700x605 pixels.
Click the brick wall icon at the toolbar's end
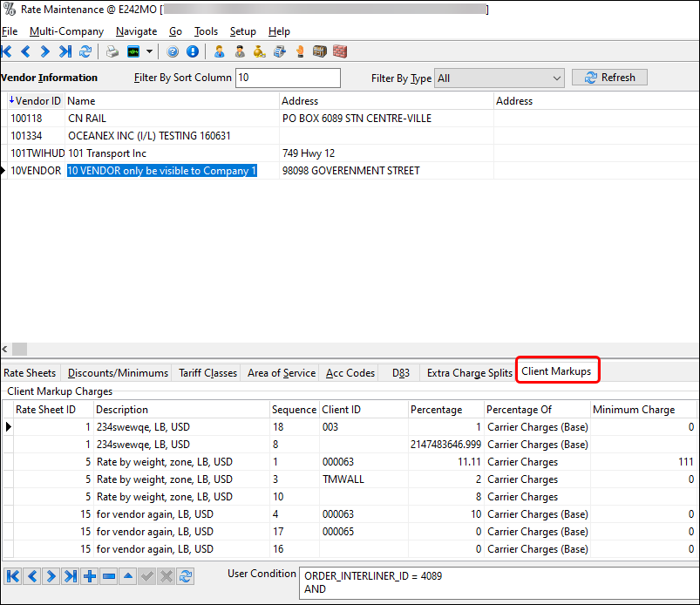[339, 51]
